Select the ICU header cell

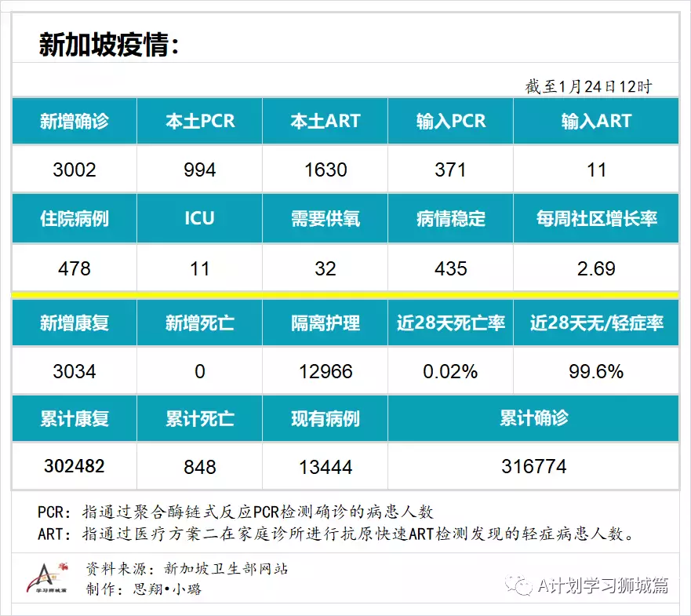pyautogui.click(x=200, y=219)
